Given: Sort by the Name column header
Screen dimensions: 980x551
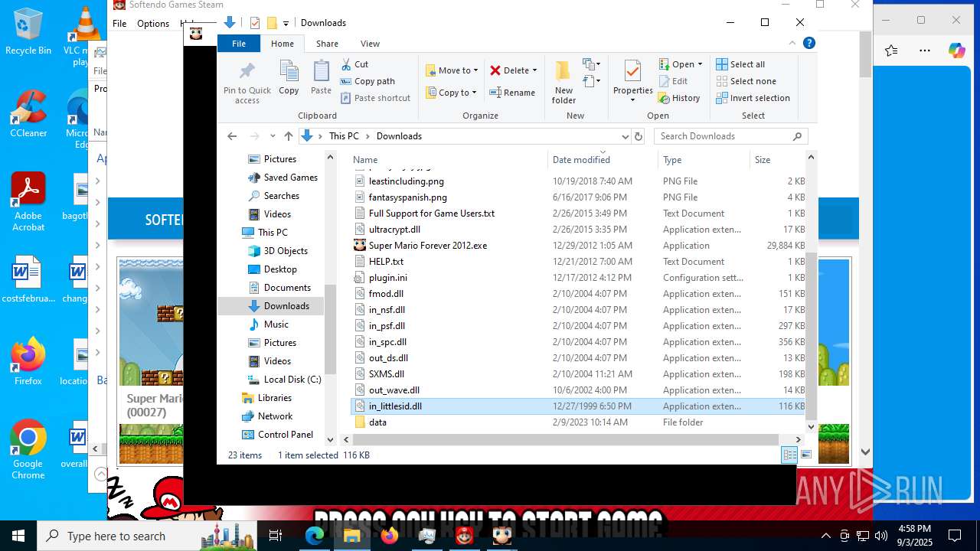Looking at the screenshot, I should (x=449, y=160).
